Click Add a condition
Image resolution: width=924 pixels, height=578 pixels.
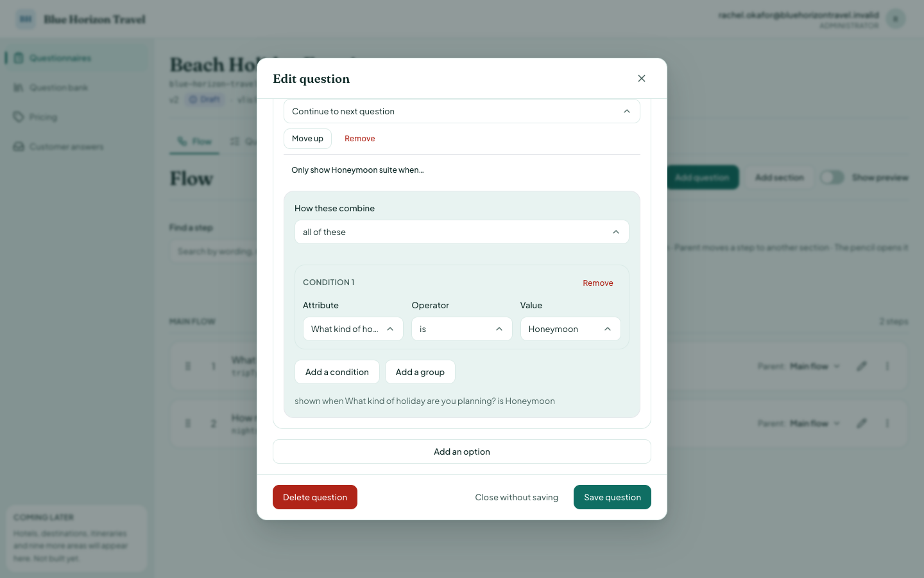337,372
